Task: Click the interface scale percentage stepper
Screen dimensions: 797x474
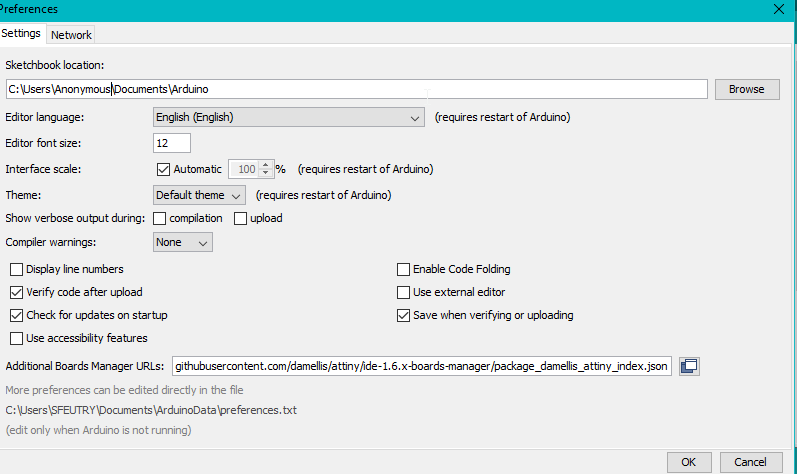Action: pyautogui.click(x=265, y=169)
